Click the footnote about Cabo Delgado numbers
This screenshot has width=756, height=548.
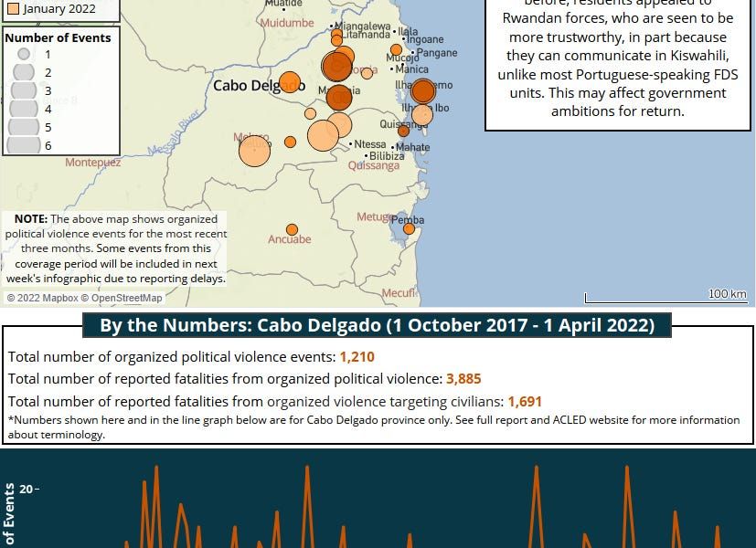pos(374,427)
